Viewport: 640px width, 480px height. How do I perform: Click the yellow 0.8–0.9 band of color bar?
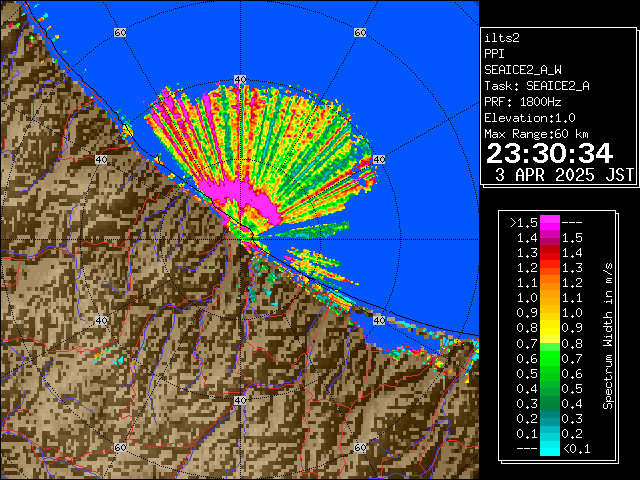[549, 328]
